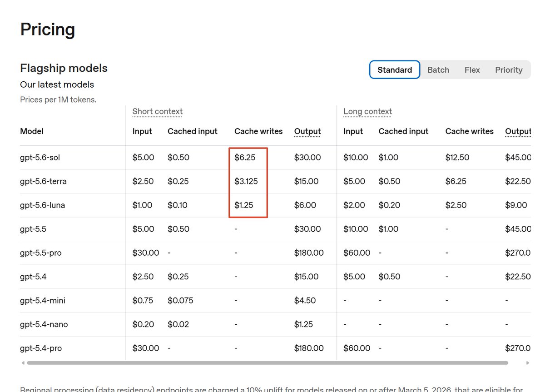Click the $60.00 long-context input for gpt-5.4-pro

[357, 348]
